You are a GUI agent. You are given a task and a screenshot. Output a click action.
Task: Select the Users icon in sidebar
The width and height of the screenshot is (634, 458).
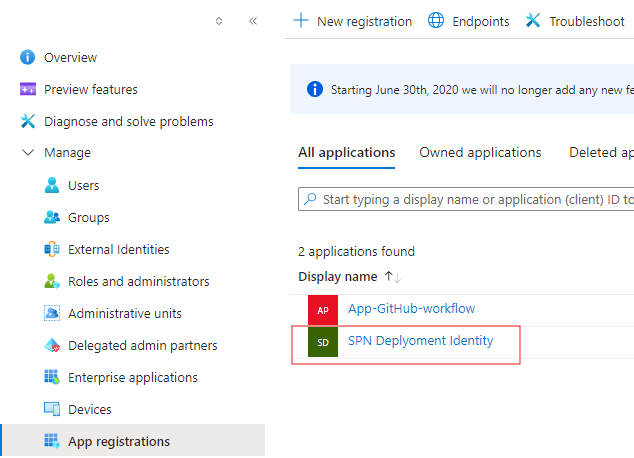click(52, 186)
